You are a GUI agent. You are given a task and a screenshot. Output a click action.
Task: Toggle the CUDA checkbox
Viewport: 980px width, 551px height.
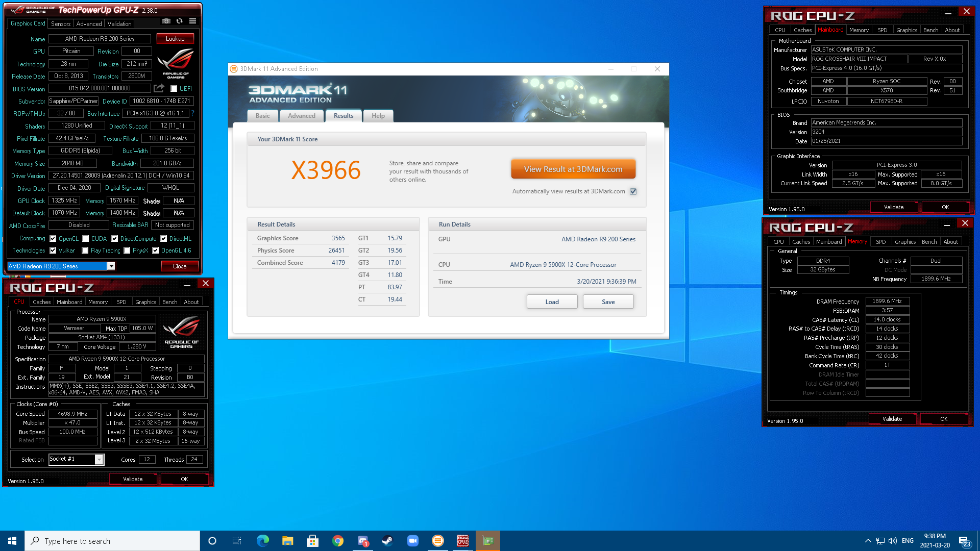(85, 239)
